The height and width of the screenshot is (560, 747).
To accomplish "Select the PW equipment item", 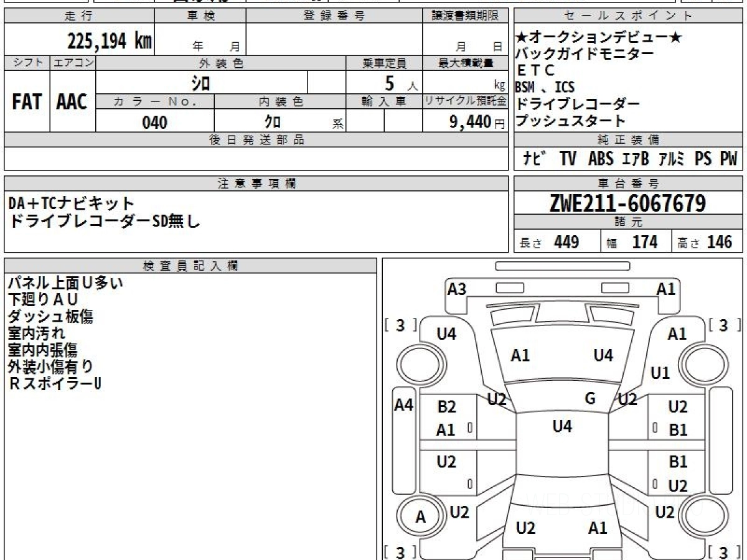I will pyautogui.click(x=728, y=159).
